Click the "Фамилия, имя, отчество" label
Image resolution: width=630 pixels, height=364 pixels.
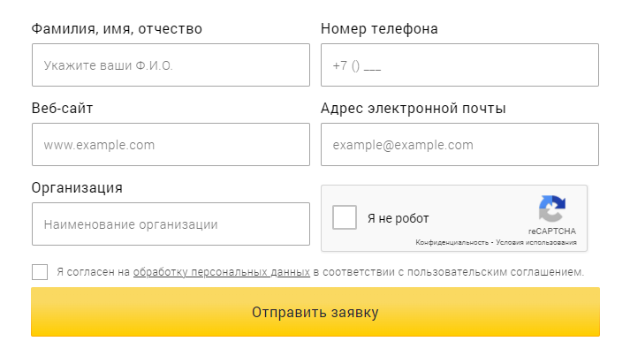[117, 29]
